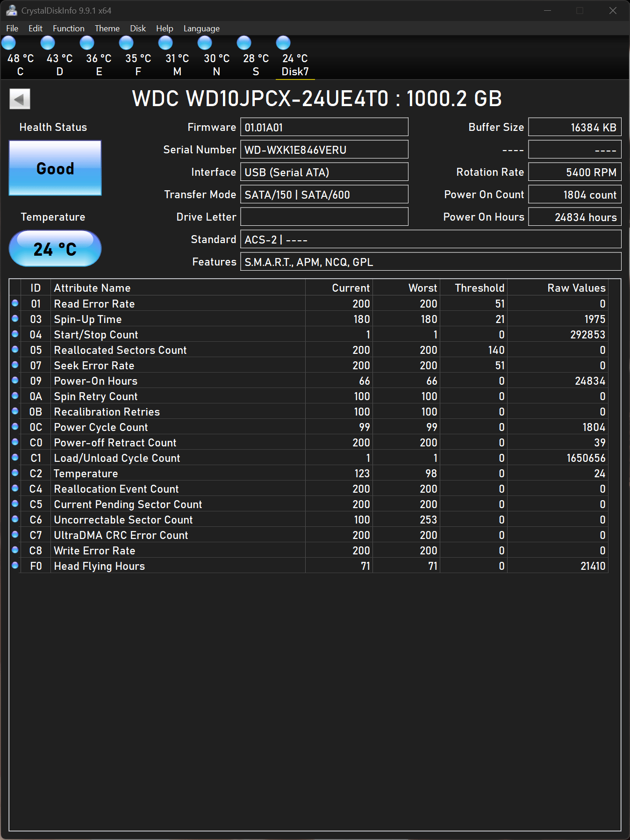Click status dot for Spin-Up Time
The width and height of the screenshot is (630, 840).
pyautogui.click(x=15, y=319)
